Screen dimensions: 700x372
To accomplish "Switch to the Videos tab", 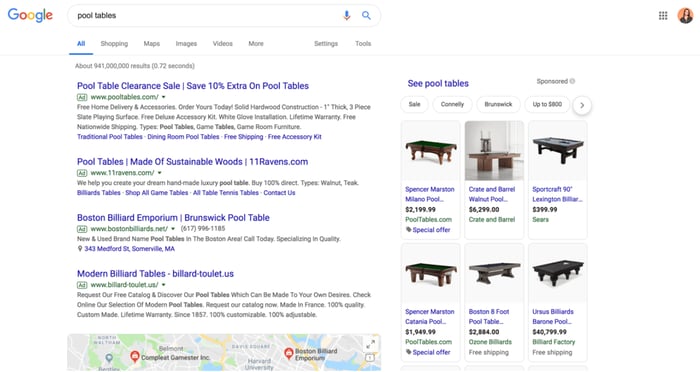I will tap(222, 43).
